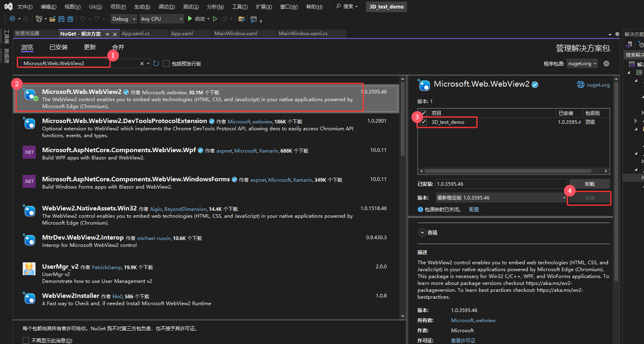Switch to the Installed tab

point(58,47)
